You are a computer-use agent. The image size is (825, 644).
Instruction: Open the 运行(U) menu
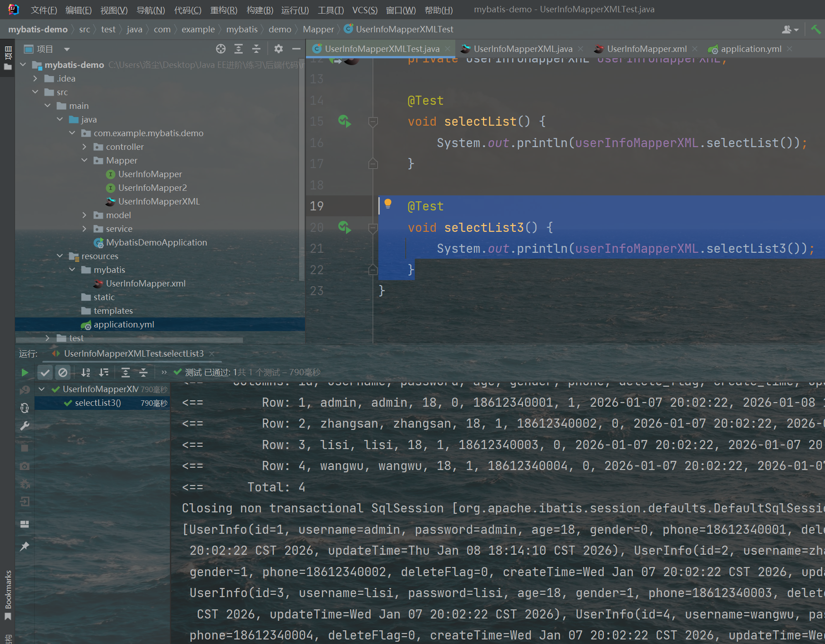point(295,10)
